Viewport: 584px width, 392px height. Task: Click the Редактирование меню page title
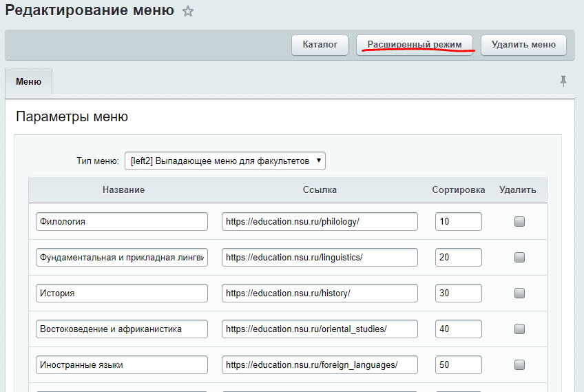coord(90,10)
